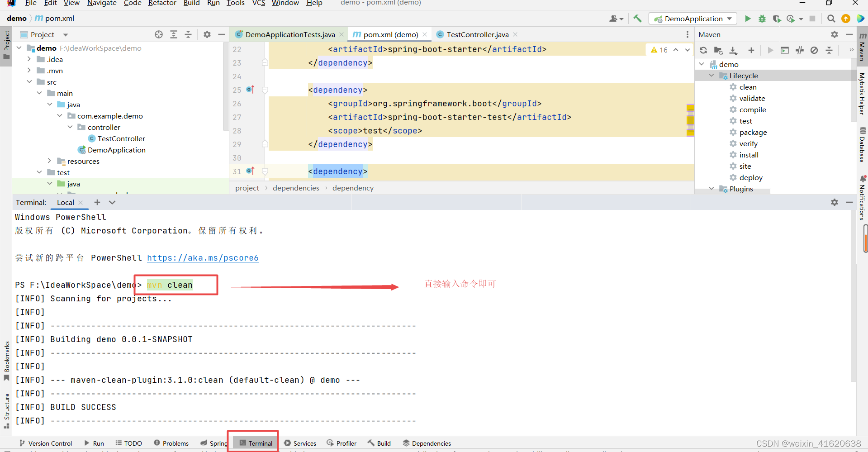Open the Dependencies tool window
The width and height of the screenshot is (868, 452).
[427, 443]
